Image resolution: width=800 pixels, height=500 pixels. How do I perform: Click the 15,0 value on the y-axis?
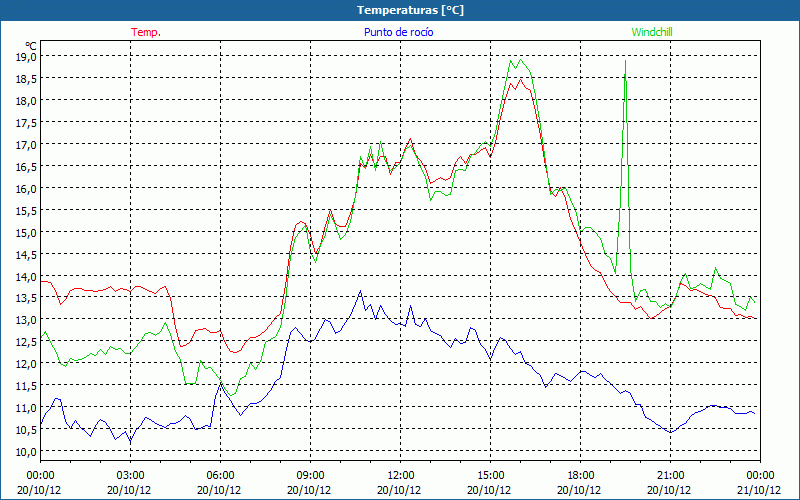(x=26, y=232)
